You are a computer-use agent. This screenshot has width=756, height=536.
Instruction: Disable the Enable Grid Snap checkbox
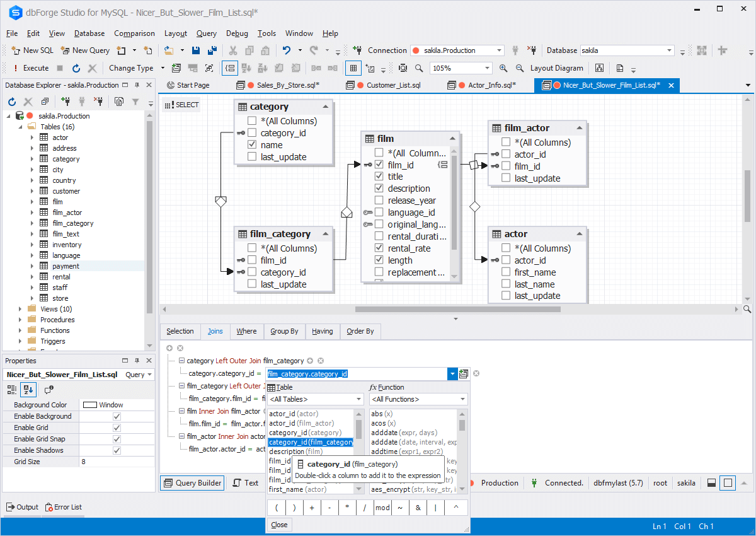point(117,439)
